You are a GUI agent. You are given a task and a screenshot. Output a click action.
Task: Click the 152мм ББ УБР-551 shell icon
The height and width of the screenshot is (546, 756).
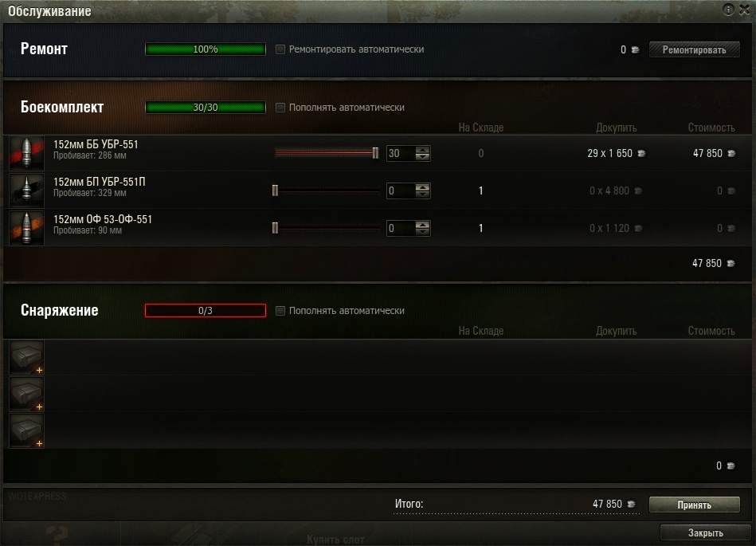[x=27, y=153]
